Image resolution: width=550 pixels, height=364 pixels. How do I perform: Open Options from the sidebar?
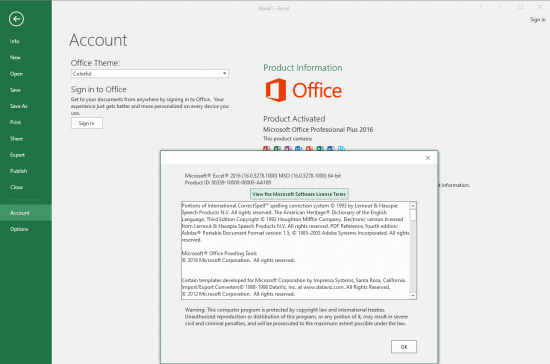point(19,229)
